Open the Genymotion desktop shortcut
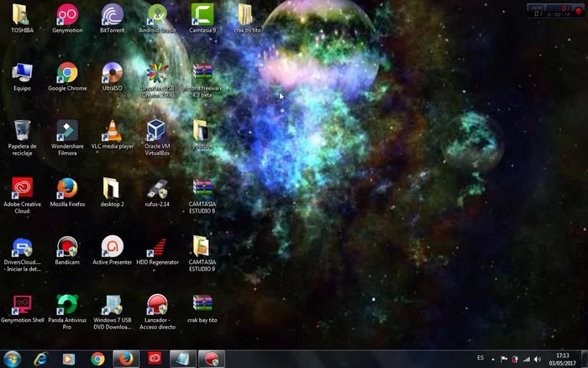This screenshot has width=588, height=368. (x=67, y=14)
